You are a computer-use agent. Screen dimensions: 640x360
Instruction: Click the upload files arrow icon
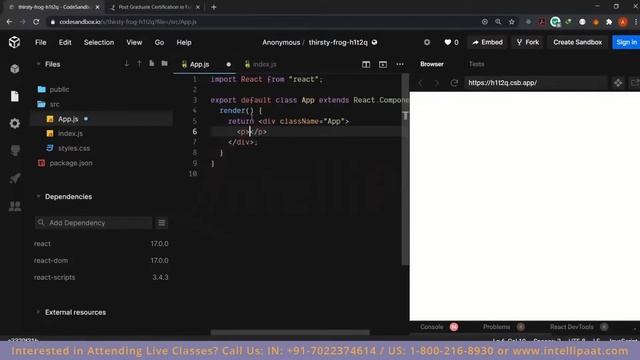point(139,64)
